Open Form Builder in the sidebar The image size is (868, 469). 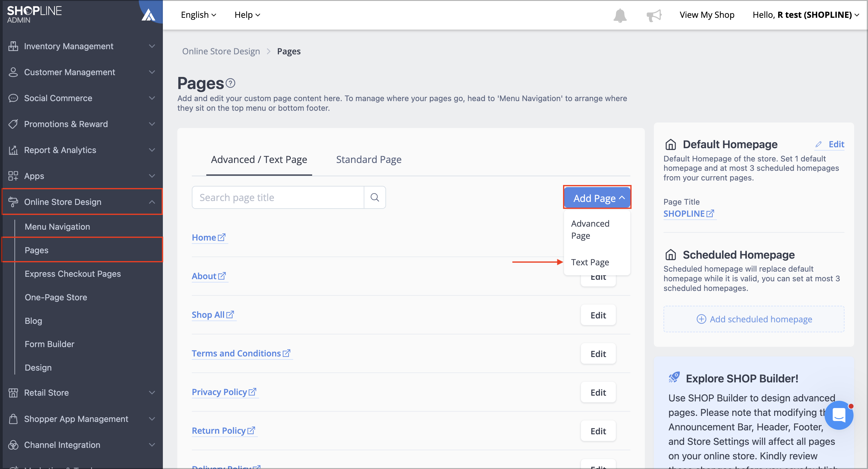pyautogui.click(x=49, y=344)
